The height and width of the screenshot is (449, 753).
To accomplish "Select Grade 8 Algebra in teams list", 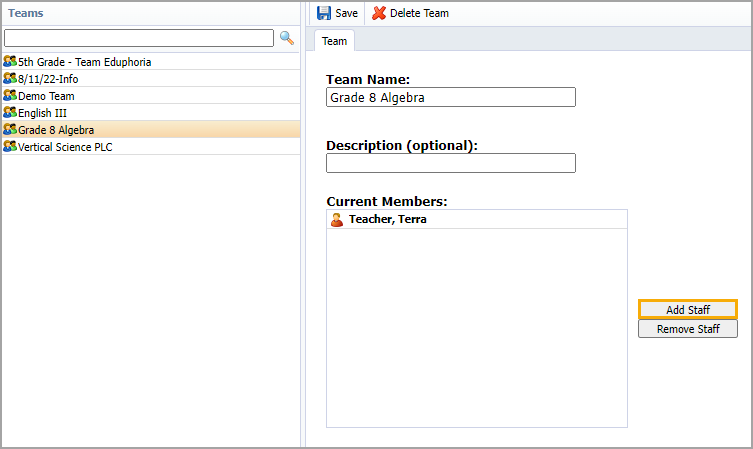I will 56,130.
